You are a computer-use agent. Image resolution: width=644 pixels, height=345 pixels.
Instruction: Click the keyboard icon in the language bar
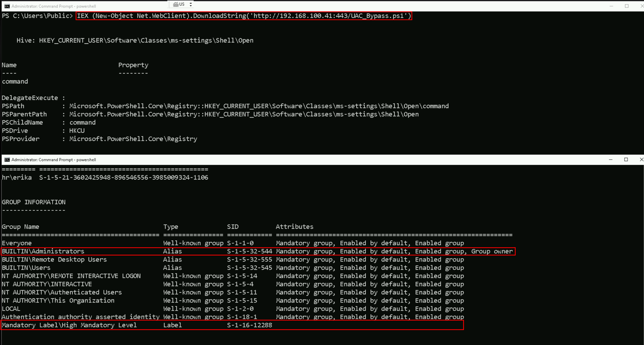tap(176, 4)
